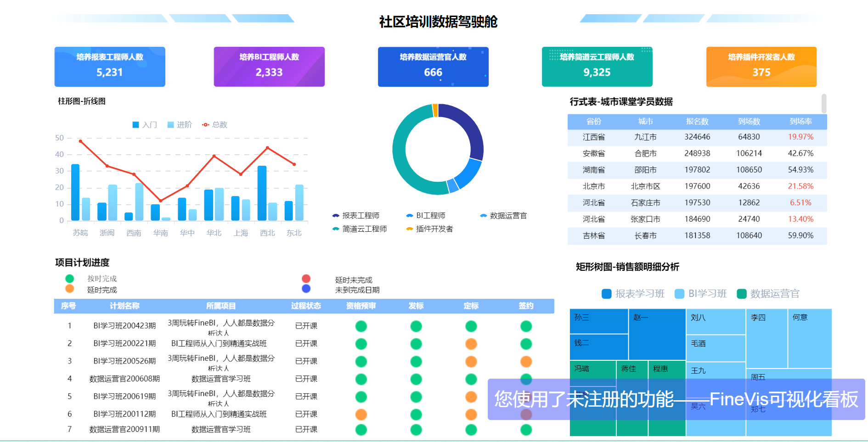Image resolution: width=868 pixels, height=442 pixels.
Task: Click the 数据运营官 donut legend icon
Action: tap(483, 216)
